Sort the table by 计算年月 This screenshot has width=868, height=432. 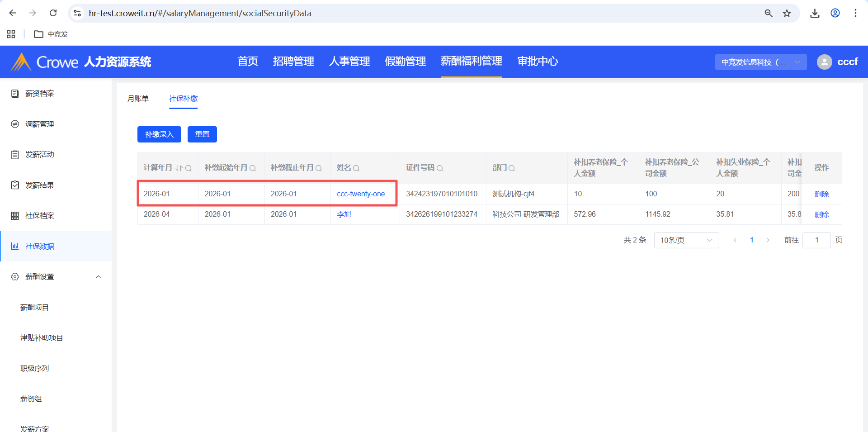(179, 168)
